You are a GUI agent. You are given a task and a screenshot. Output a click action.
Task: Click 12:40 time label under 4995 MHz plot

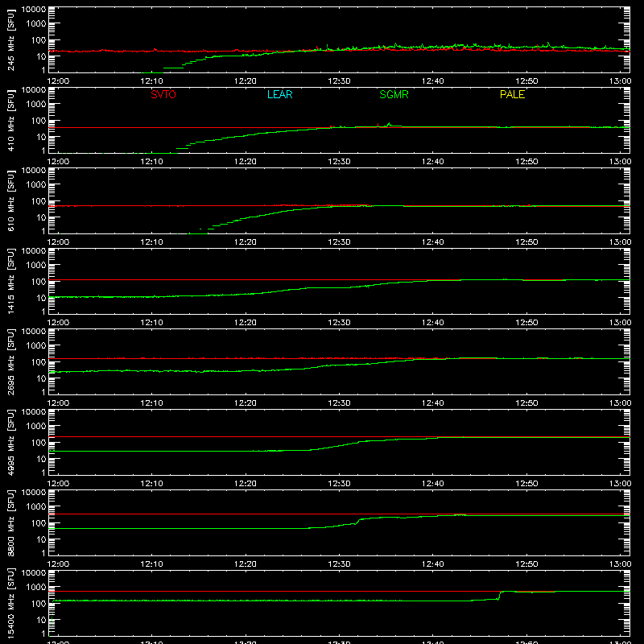click(x=433, y=484)
